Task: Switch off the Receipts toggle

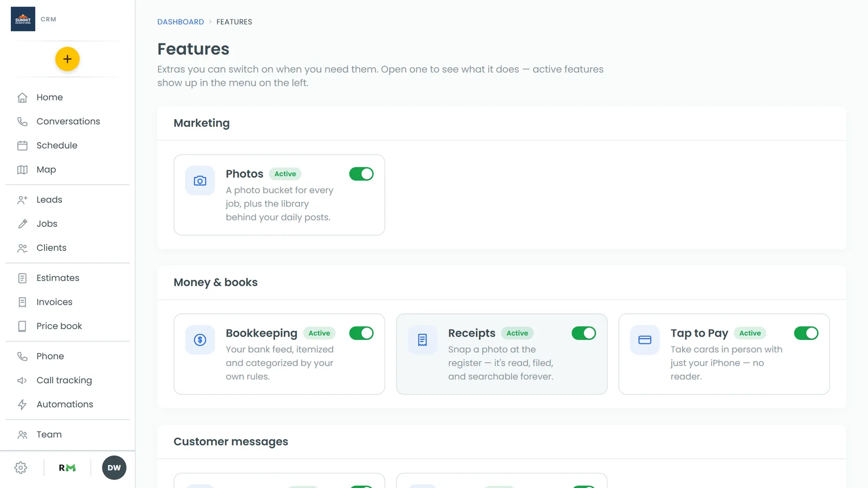Action: coord(584,333)
